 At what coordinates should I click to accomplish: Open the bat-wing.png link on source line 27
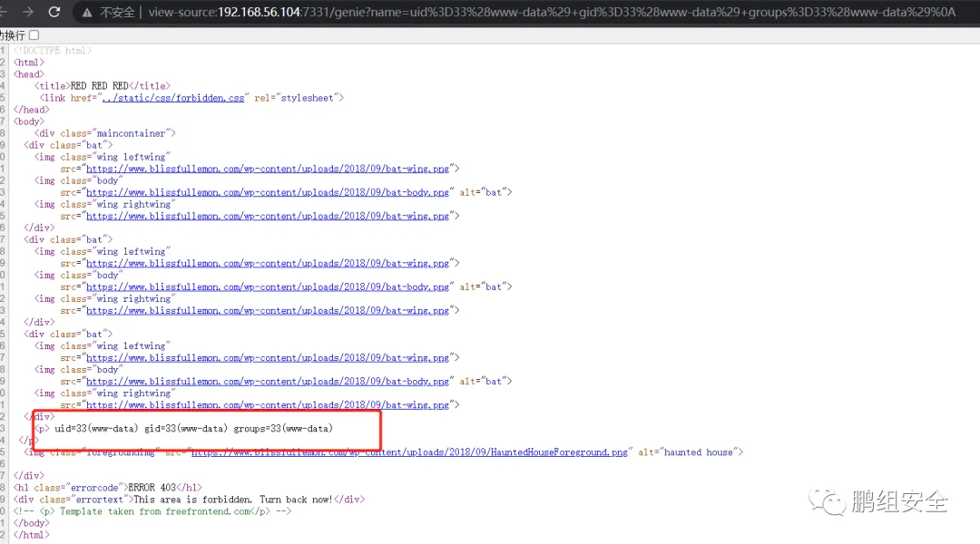pyautogui.click(x=268, y=358)
